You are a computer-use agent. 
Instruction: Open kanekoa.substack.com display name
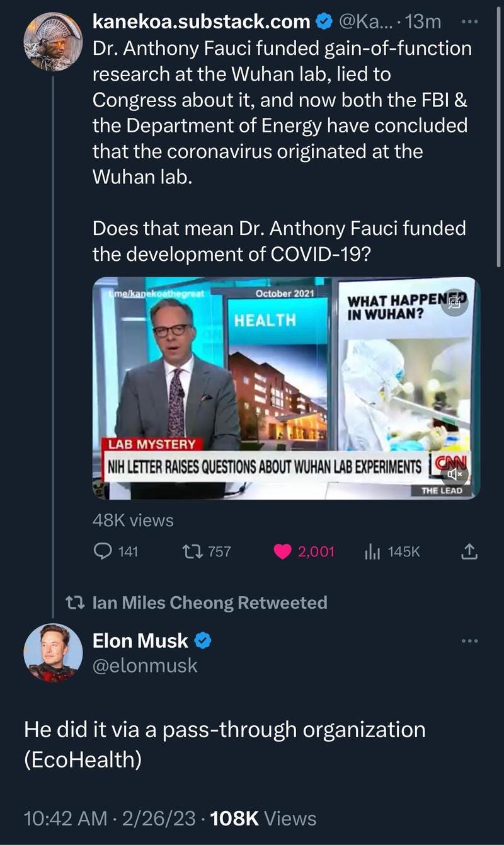click(x=201, y=22)
